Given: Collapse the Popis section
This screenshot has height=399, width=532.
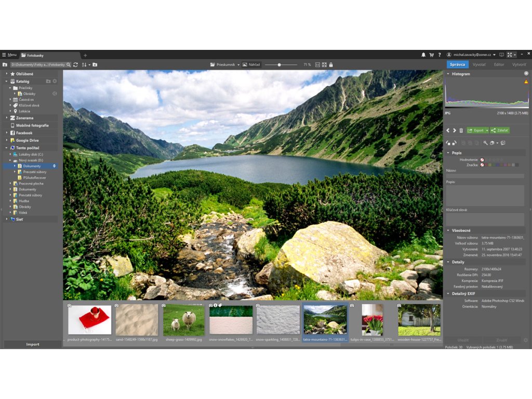Looking at the screenshot, I should (x=448, y=153).
